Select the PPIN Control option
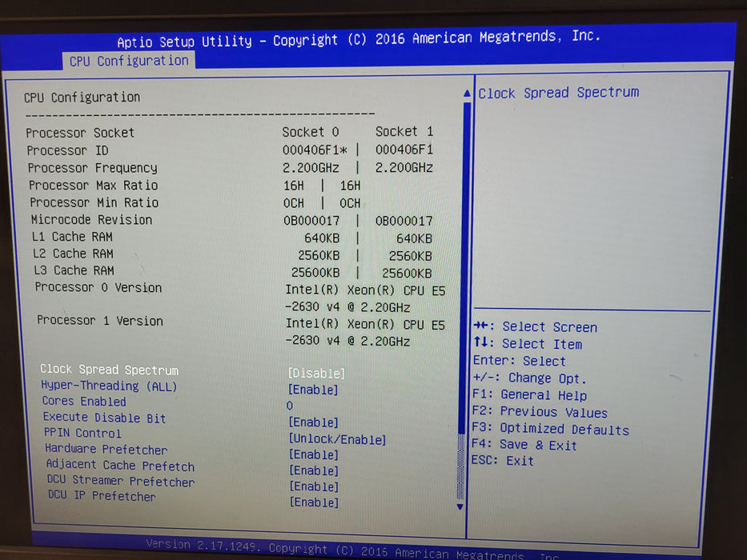Image resolution: width=747 pixels, height=560 pixels. [82, 433]
